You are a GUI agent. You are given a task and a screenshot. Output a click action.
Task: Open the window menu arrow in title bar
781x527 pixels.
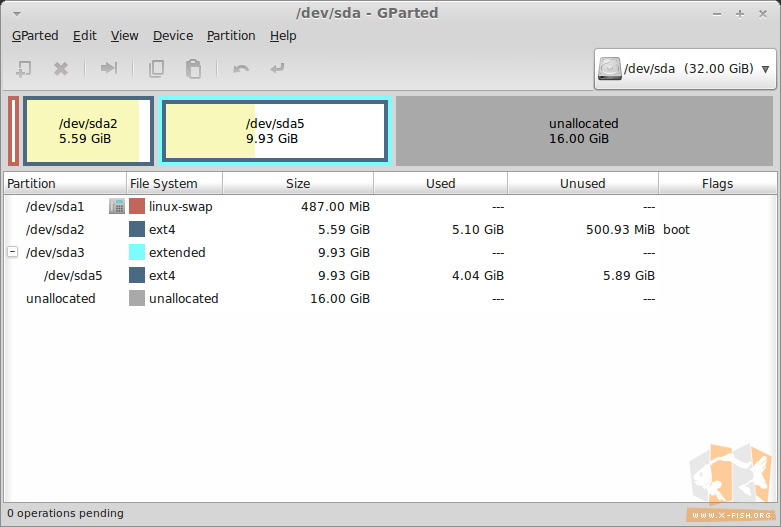coord(16,14)
